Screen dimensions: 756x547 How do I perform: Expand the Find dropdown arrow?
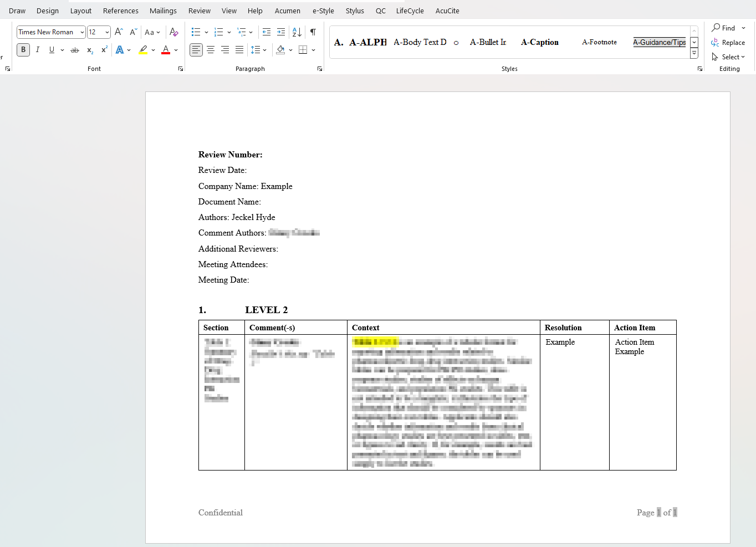click(x=743, y=28)
